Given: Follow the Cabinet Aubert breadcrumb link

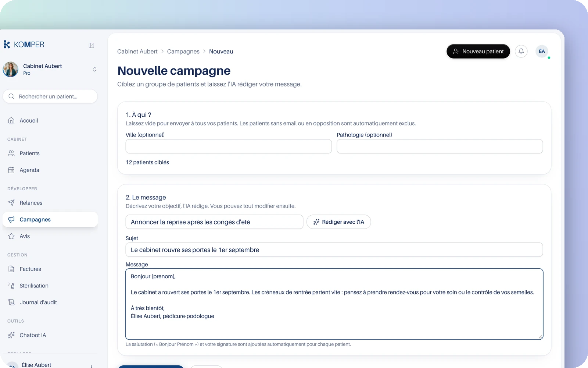Looking at the screenshot, I should point(137,52).
